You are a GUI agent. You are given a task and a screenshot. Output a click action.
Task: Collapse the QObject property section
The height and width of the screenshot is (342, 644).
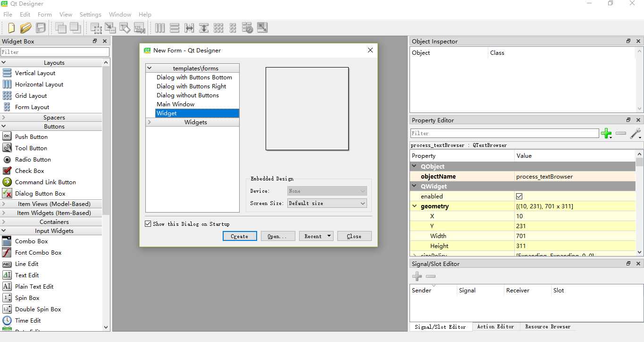[x=415, y=166]
